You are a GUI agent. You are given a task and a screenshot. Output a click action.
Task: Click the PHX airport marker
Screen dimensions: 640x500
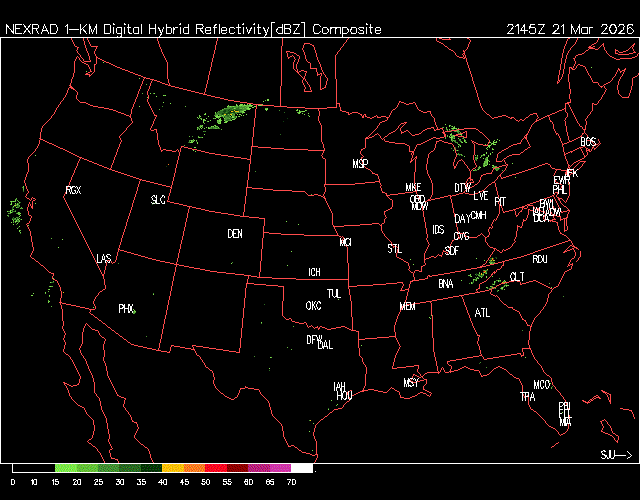tap(126, 309)
